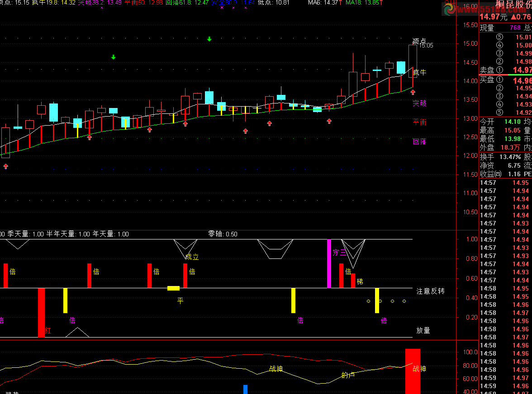The height and width of the screenshot is (394, 532).
Task: Click the 零轴: 0.50 readout
Action: (223, 234)
